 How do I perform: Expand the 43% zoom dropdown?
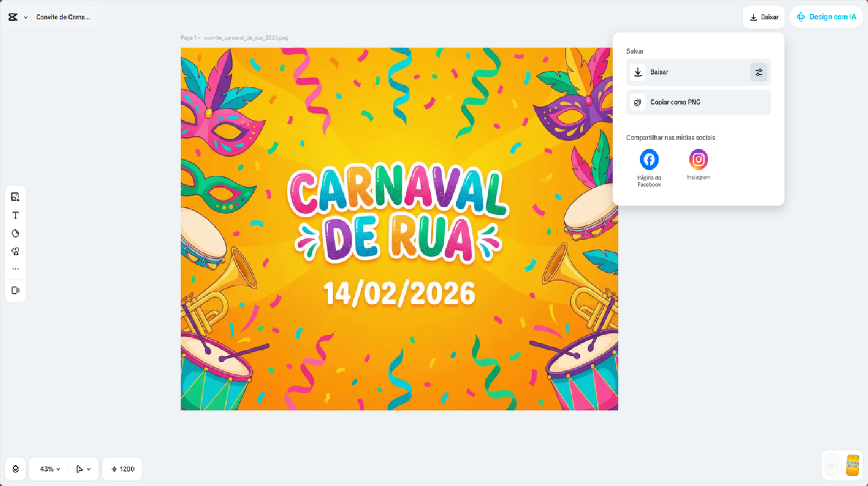click(x=50, y=469)
